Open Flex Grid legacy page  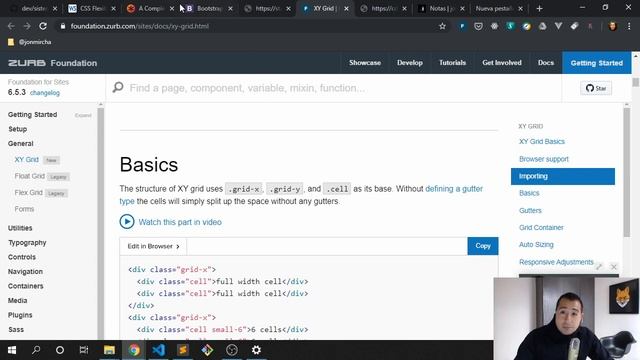[x=28, y=193]
